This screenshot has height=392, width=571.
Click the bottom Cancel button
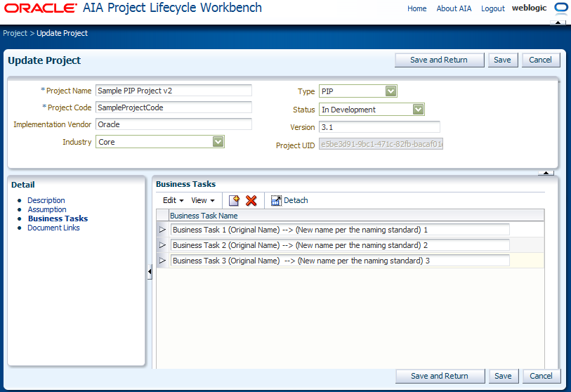[x=541, y=376]
